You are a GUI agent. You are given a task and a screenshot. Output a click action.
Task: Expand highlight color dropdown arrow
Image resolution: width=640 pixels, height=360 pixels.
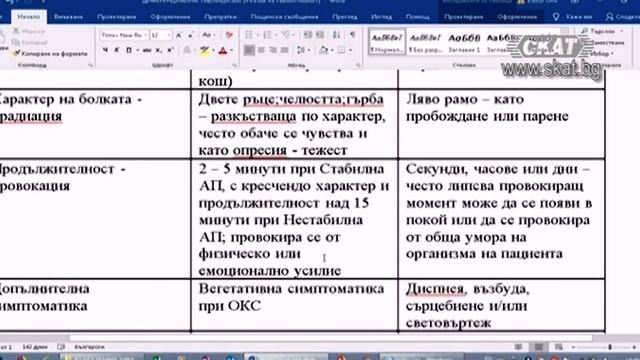pos(213,51)
